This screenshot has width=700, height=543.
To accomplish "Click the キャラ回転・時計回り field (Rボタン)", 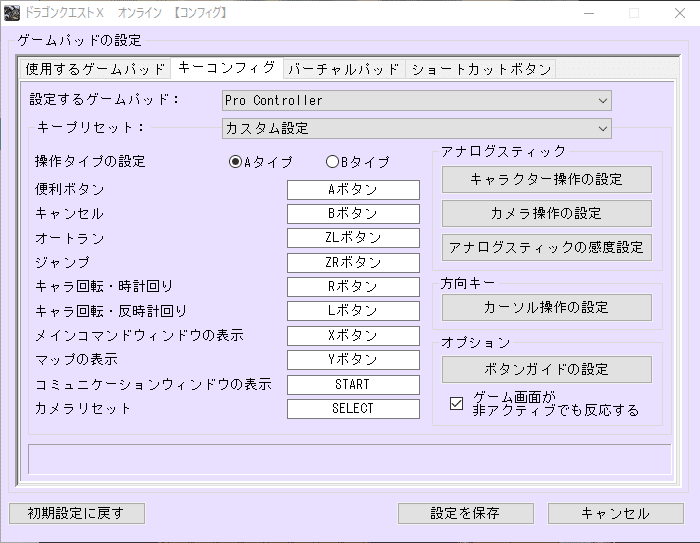I will point(353,287).
